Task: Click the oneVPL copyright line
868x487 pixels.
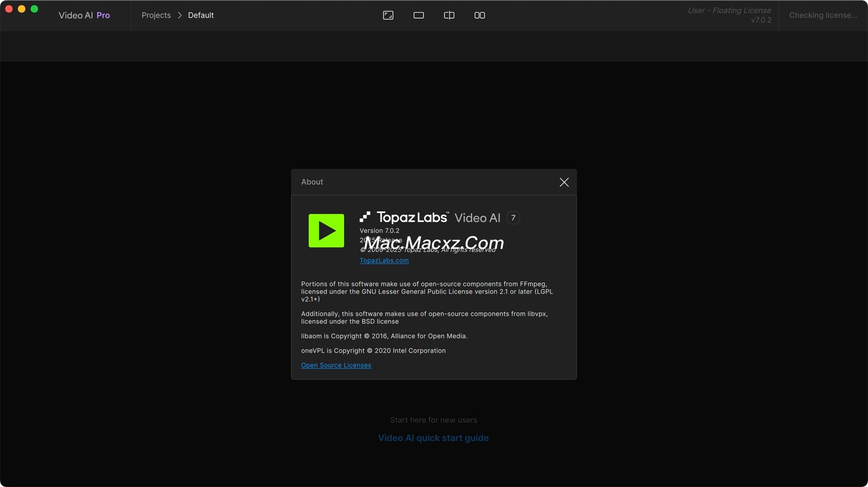Action: point(373,351)
